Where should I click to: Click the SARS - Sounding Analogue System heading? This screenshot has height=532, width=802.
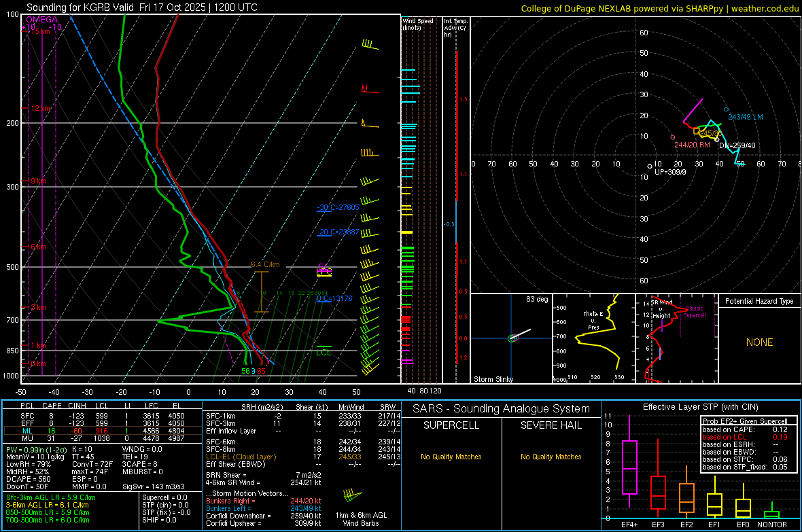(x=502, y=409)
